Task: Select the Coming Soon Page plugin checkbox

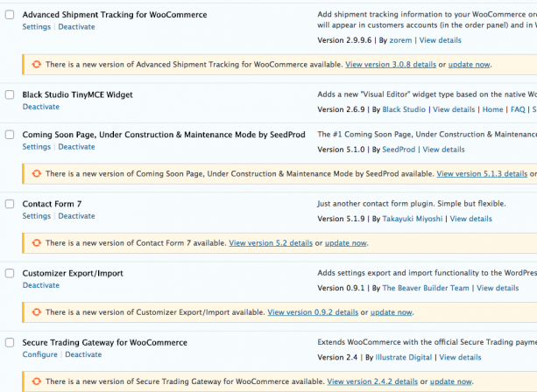Action: tap(9, 135)
